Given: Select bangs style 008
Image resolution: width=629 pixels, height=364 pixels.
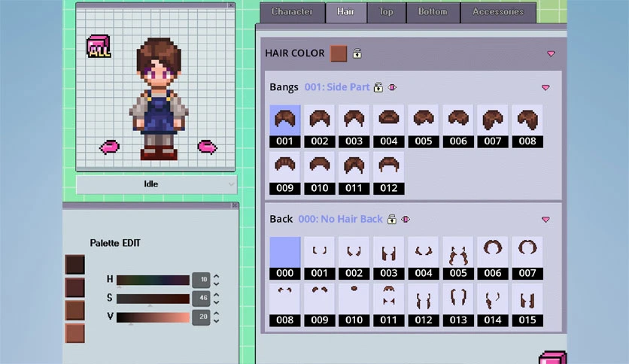Looking at the screenshot, I should pyautogui.click(x=527, y=126).
